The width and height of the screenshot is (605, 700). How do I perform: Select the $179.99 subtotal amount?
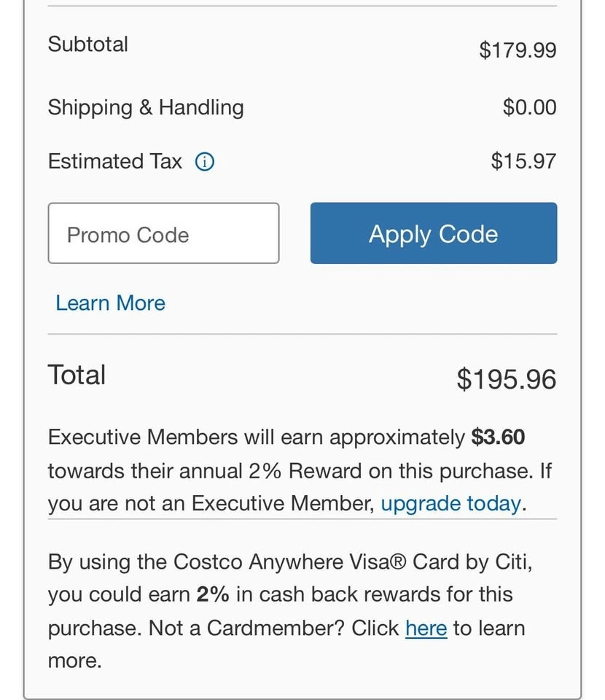coord(518,50)
